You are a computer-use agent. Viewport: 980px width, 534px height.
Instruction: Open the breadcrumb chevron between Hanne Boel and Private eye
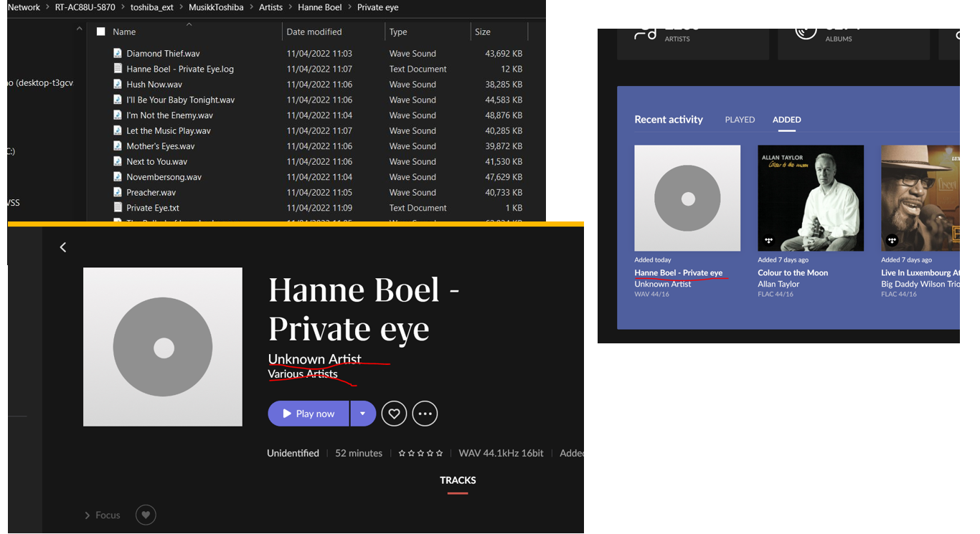[350, 7]
